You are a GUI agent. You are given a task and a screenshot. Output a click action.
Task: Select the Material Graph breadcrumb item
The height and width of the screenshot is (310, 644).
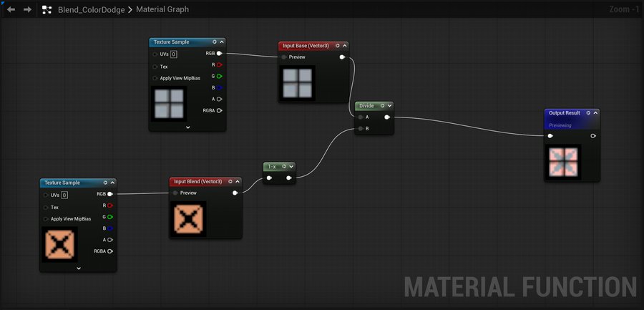161,10
